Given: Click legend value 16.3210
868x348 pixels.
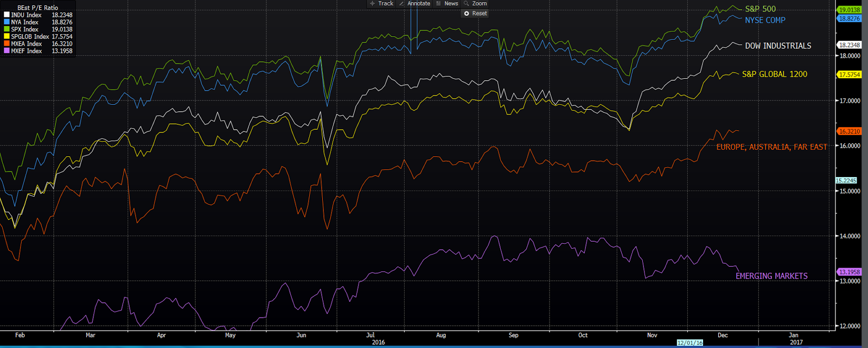Looking at the screenshot, I should (x=62, y=43).
